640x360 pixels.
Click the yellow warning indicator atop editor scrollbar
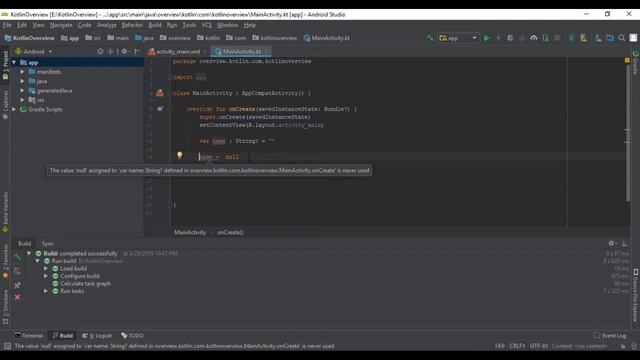[627, 60]
